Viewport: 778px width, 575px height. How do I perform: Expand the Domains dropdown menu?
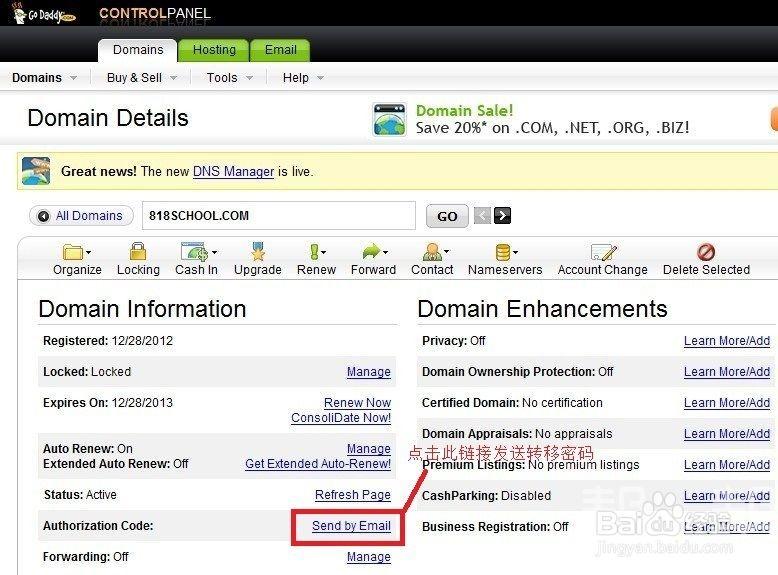point(44,78)
